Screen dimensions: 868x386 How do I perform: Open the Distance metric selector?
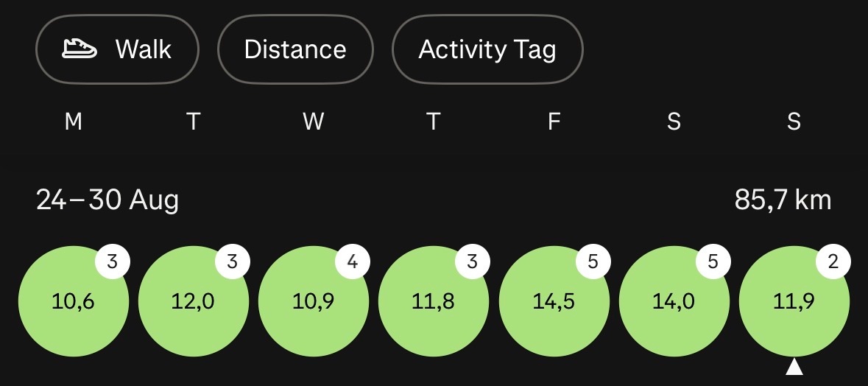[x=296, y=49]
